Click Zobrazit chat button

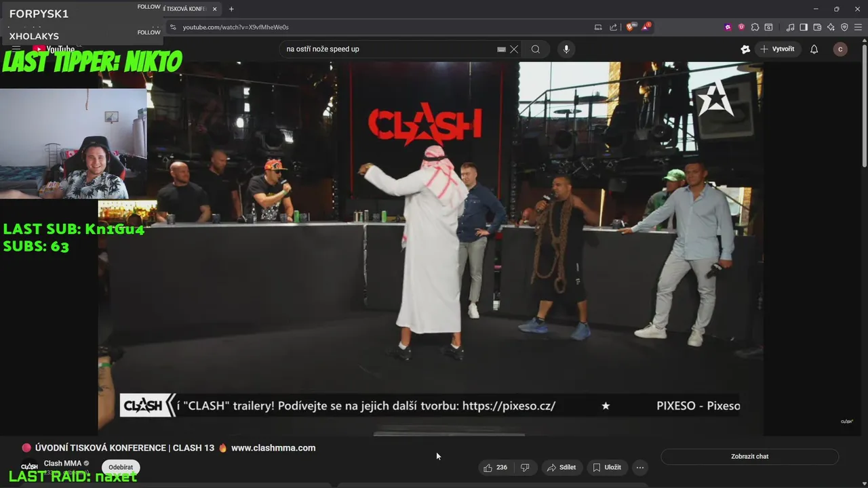tap(749, 456)
